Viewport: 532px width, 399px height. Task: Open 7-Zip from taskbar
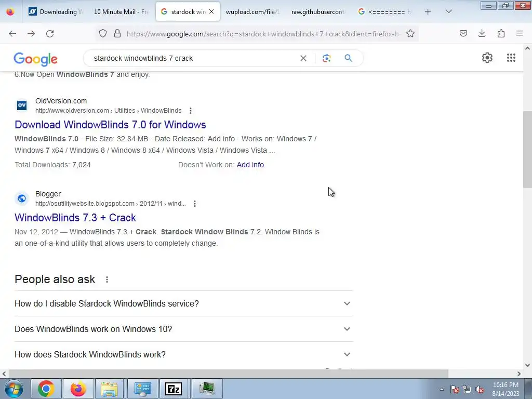(174, 389)
